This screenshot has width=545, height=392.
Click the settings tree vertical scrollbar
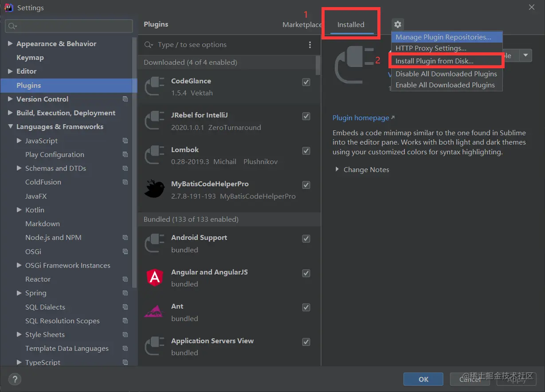pos(135,162)
